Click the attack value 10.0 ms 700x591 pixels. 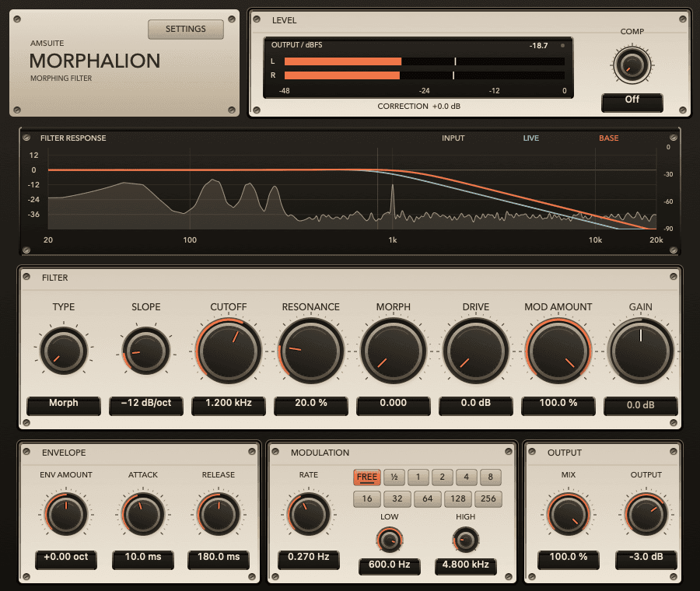143,559
